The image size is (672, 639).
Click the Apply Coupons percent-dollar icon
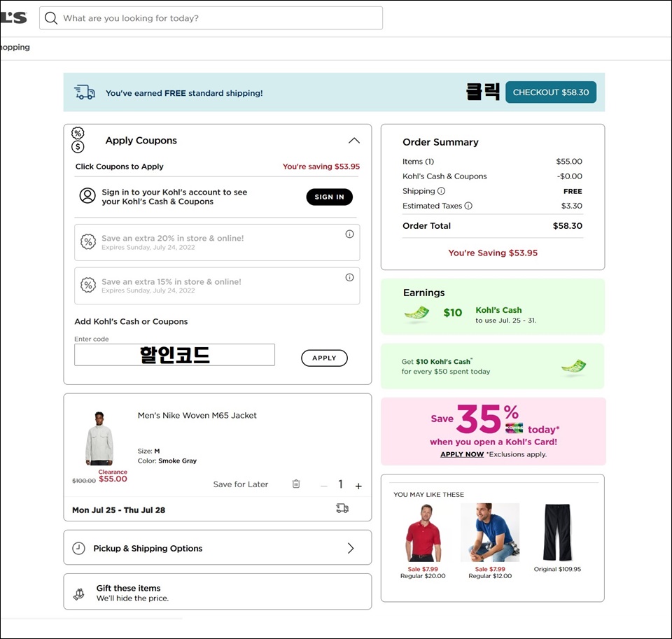tap(78, 140)
